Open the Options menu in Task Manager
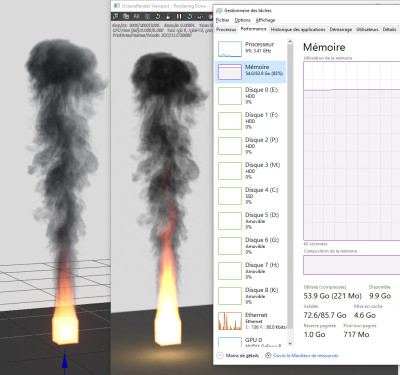Viewport: 400px width, 375px height. coord(242,20)
